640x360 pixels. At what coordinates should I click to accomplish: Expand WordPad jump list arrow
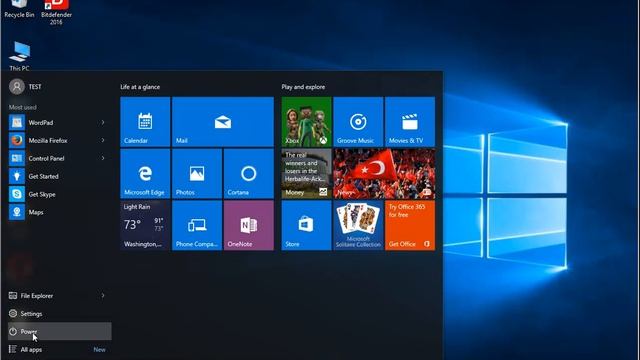(x=103, y=122)
